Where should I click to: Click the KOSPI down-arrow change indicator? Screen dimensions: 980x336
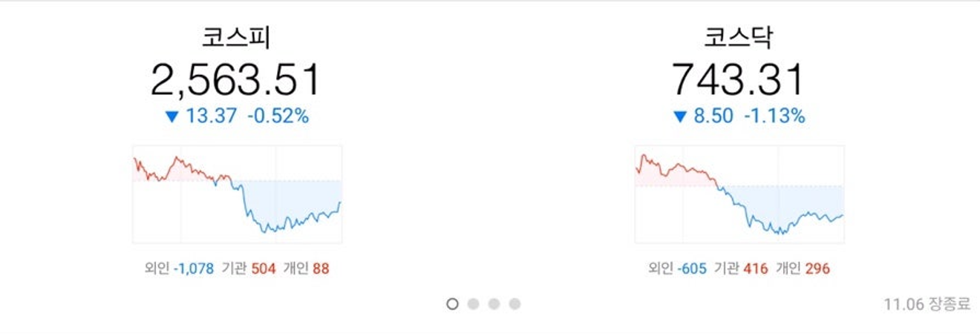172,116
